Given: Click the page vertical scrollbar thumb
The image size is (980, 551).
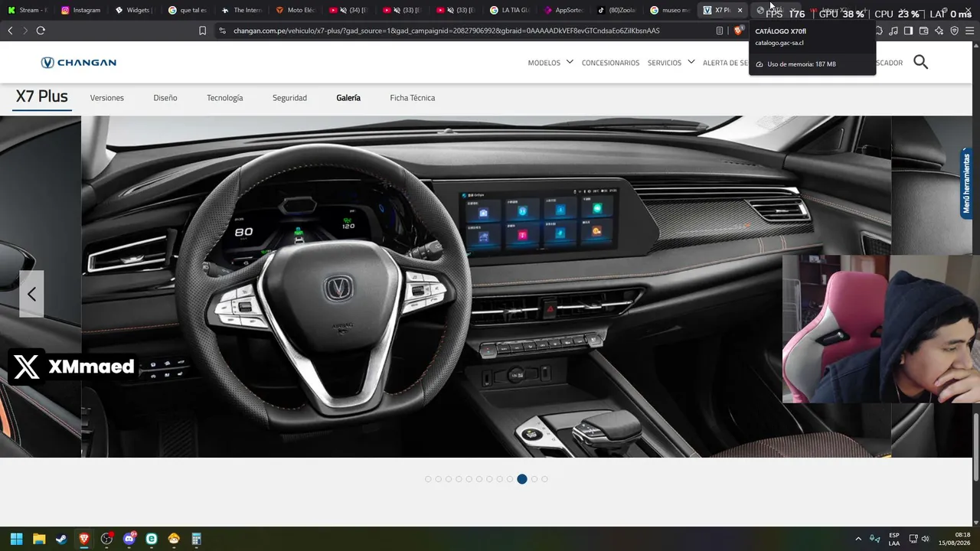Looking at the screenshot, I should [x=976, y=448].
